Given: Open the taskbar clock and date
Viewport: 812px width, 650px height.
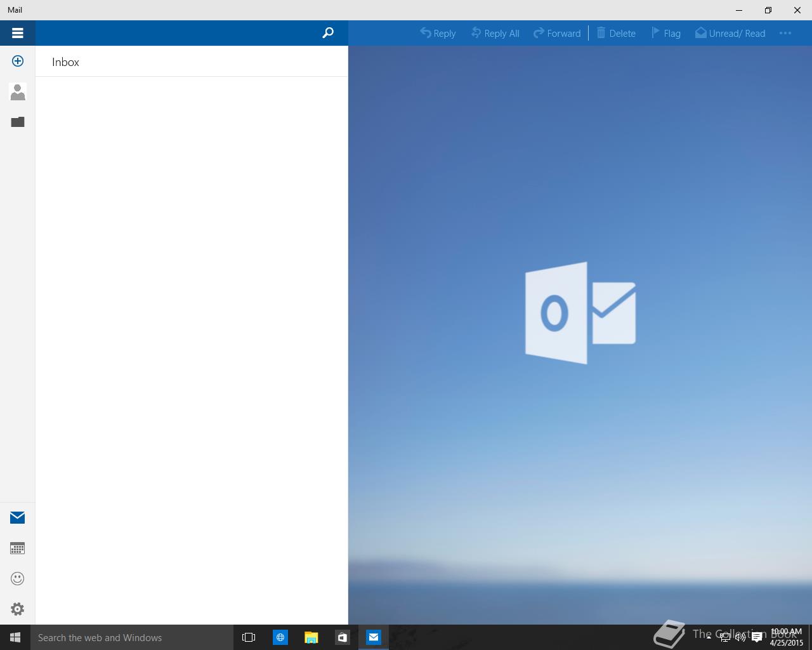Looking at the screenshot, I should click(x=787, y=637).
